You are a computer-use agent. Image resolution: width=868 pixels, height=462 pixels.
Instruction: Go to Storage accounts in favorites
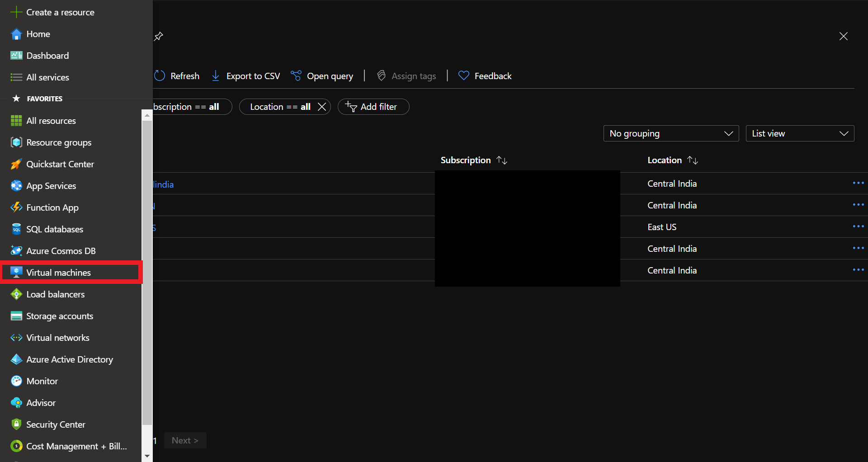(x=71, y=316)
